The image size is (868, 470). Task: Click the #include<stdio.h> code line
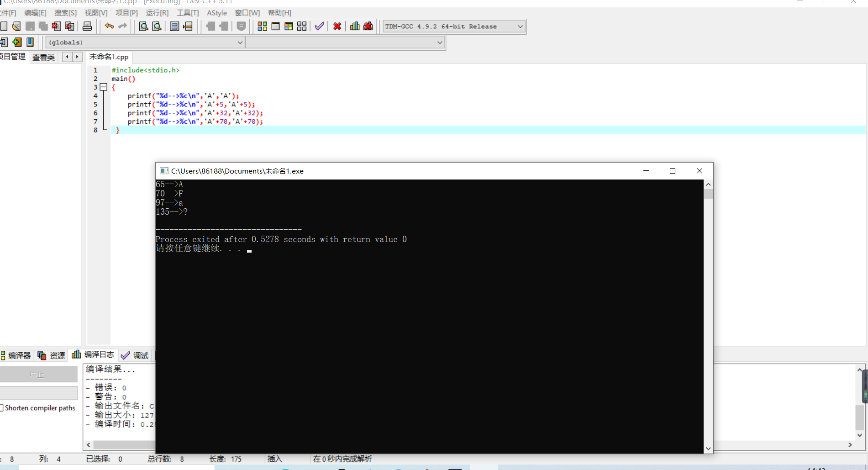146,70
